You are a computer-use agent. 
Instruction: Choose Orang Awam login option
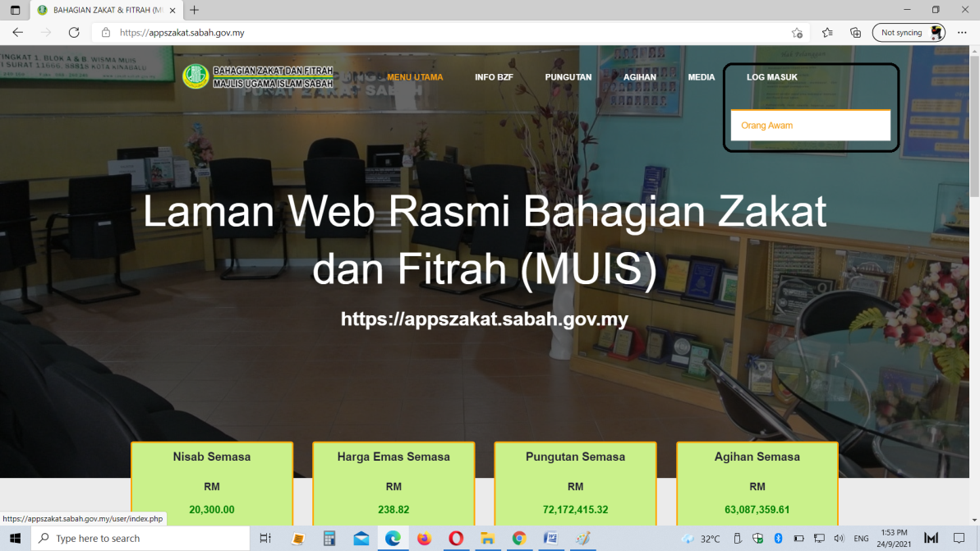(766, 126)
